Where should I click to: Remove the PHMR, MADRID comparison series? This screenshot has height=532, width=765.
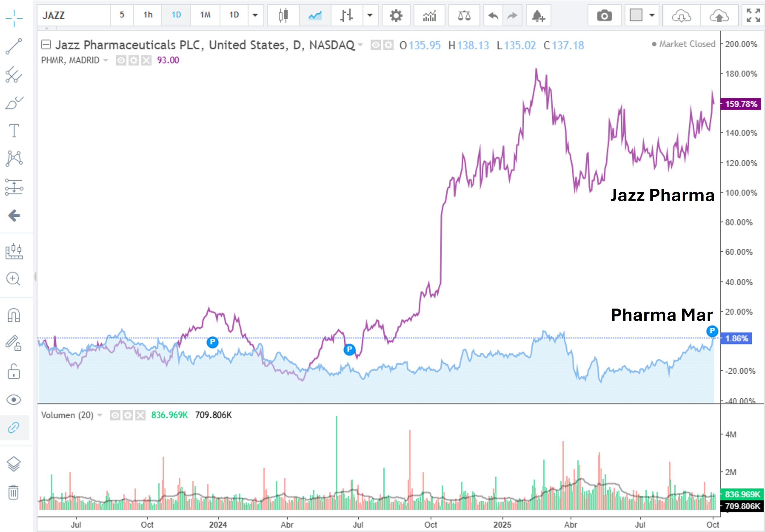[x=146, y=60]
